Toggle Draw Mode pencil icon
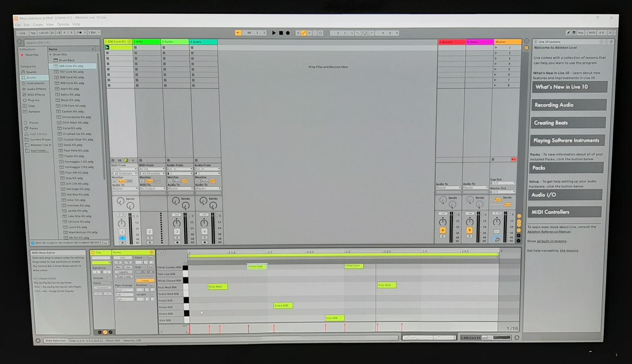 [x=568, y=33]
